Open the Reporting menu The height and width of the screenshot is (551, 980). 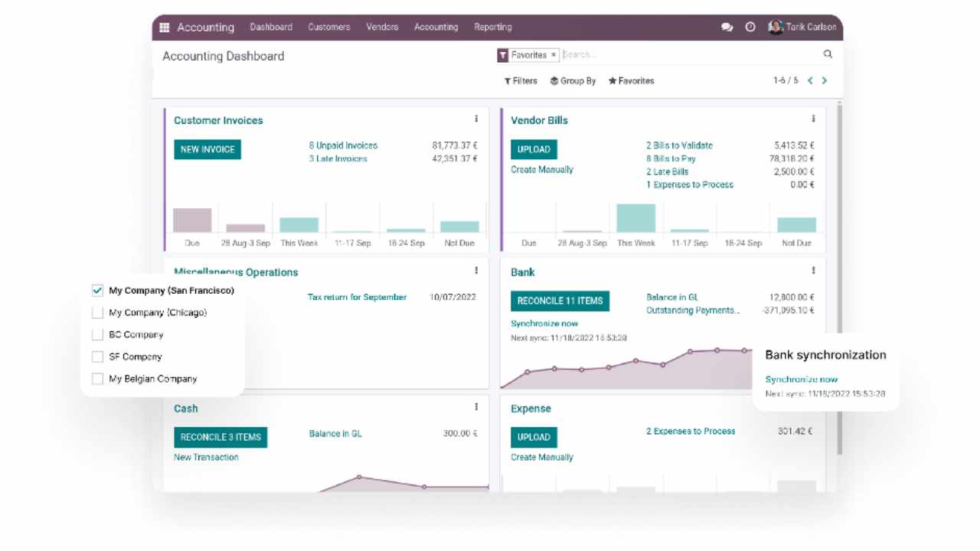tap(492, 28)
